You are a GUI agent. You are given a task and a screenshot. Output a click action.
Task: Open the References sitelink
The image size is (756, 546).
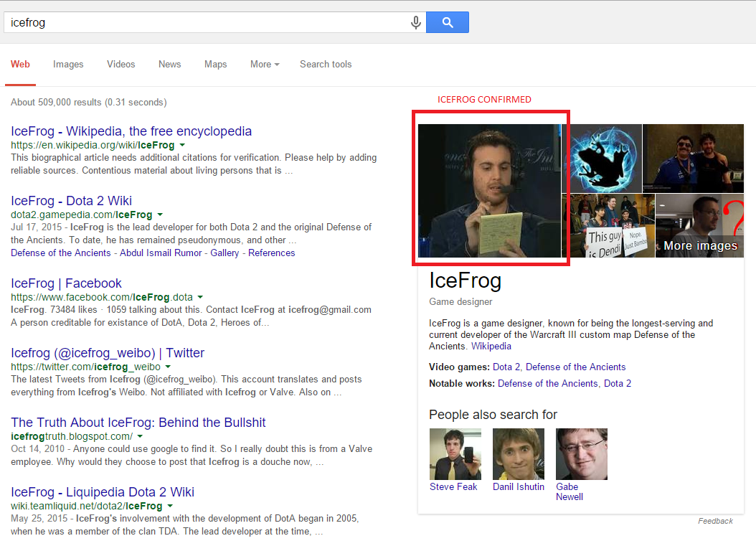[x=271, y=253]
